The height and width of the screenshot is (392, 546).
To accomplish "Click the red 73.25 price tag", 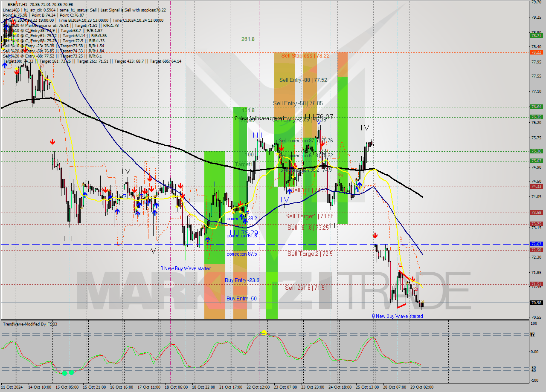I will click(536, 224).
